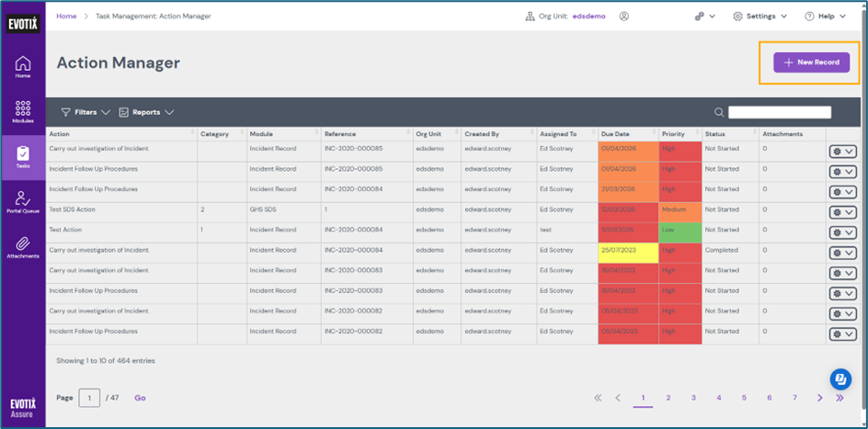The height and width of the screenshot is (429, 868).
Task: Open the Home icon in sidebar
Action: point(23,65)
